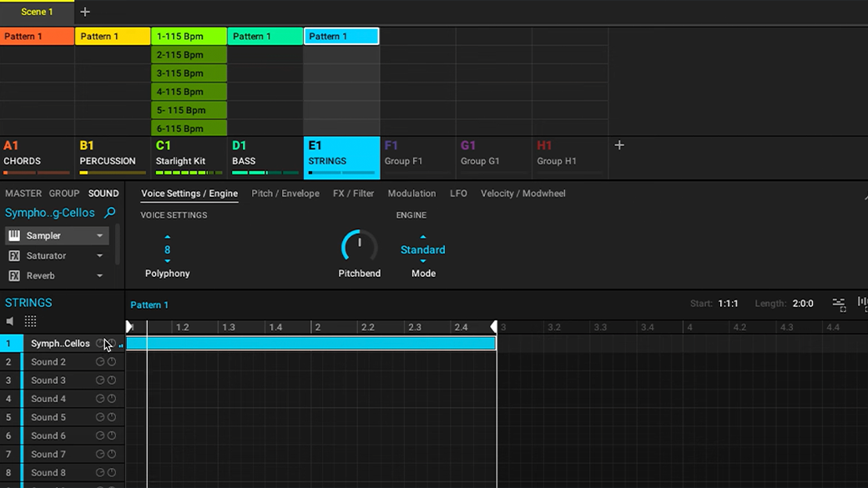Open the Saturator plug-in dropdown arrow
The image size is (868, 488).
tap(99, 255)
